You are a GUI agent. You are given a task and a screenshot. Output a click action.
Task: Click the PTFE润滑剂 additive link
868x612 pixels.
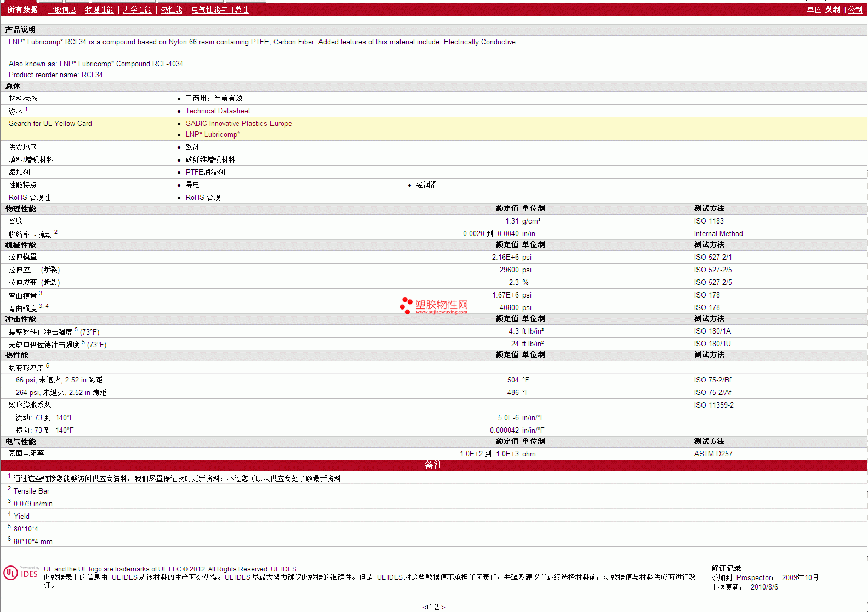205,173
